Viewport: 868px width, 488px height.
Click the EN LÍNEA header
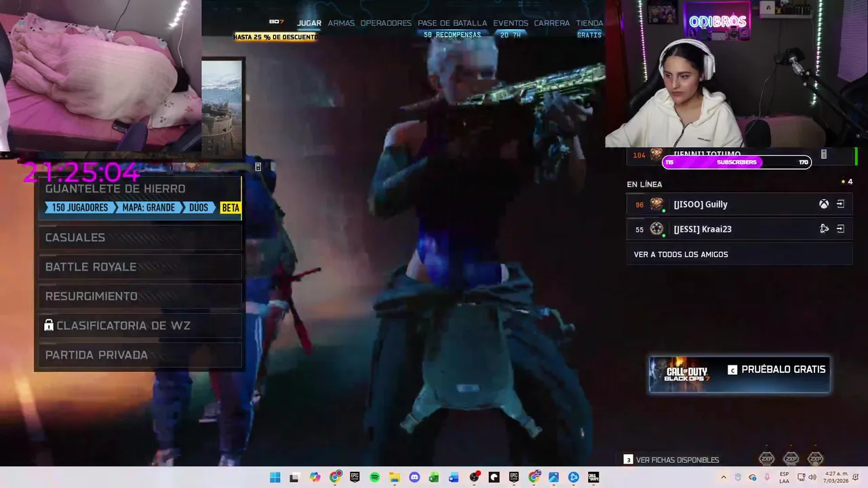644,184
